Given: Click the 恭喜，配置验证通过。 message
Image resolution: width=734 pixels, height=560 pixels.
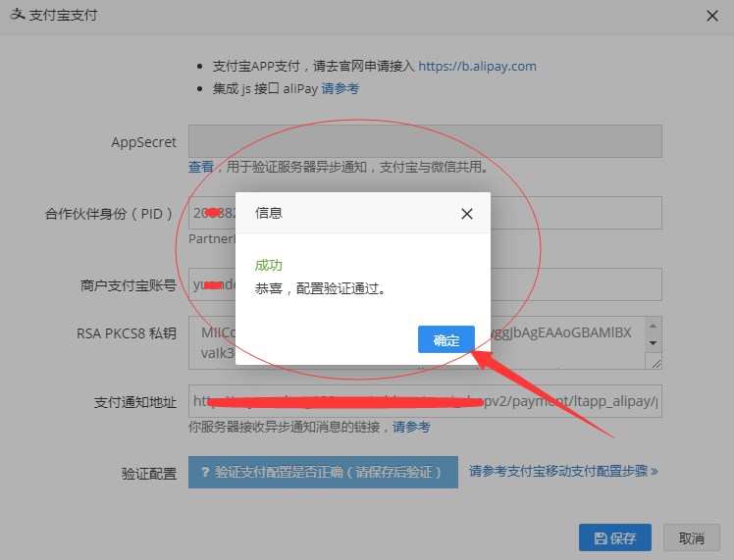Looking at the screenshot, I should click(x=320, y=288).
